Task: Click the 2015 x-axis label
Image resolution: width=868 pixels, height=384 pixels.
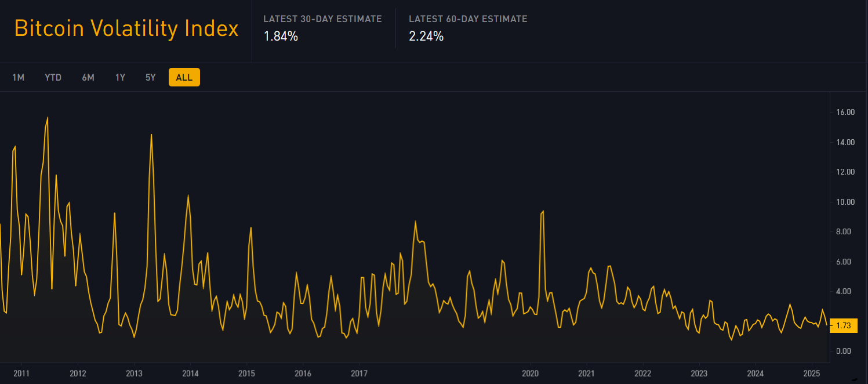Action: point(247,373)
